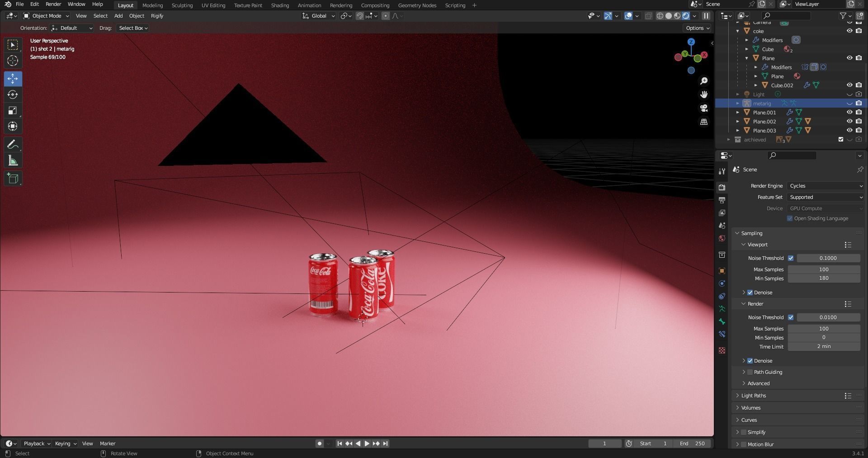The height and width of the screenshot is (458, 868).
Task: Adjust viewport Max Samples field
Action: coord(824,269)
